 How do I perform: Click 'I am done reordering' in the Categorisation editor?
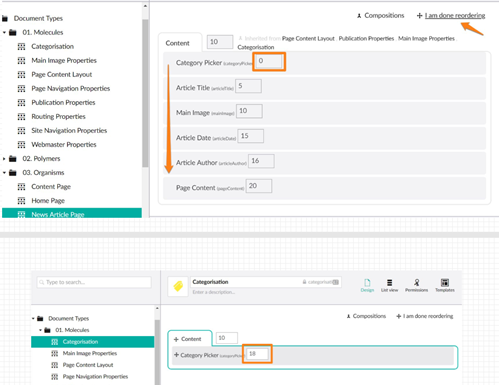click(428, 316)
